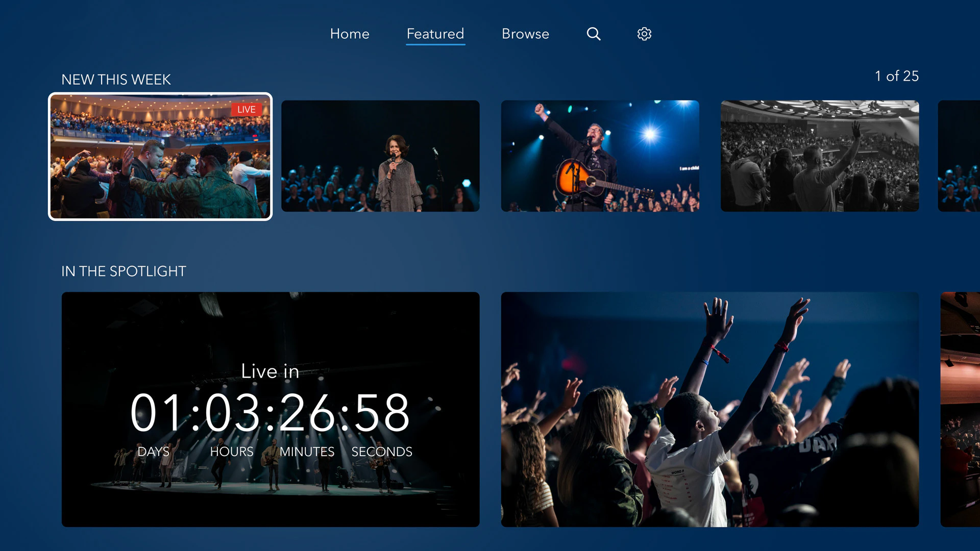Select the raised hands crowd video in spotlight row
The image size is (980, 551).
tap(709, 408)
